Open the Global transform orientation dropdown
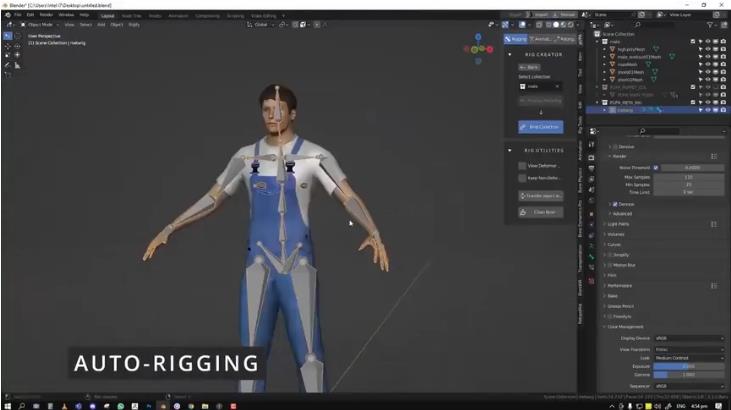 [x=260, y=25]
